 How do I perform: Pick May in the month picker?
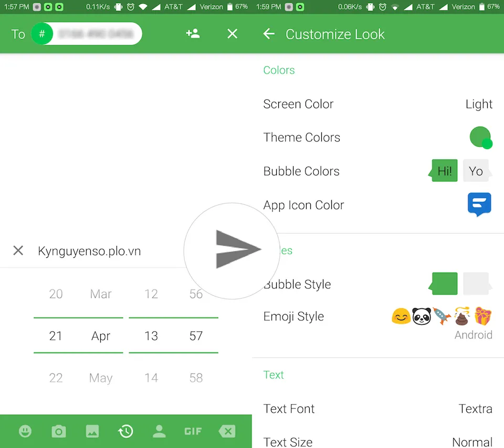pyautogui.click(x=101, y=378)
